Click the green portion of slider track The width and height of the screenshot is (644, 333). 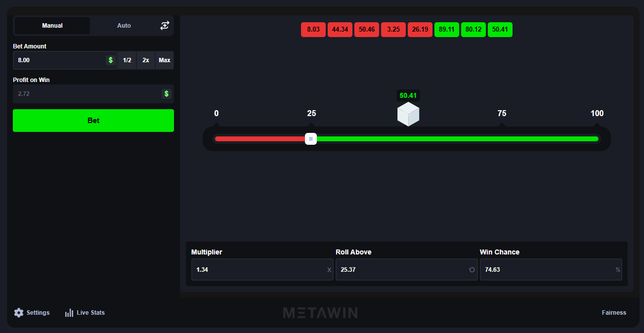click(458, 139)
